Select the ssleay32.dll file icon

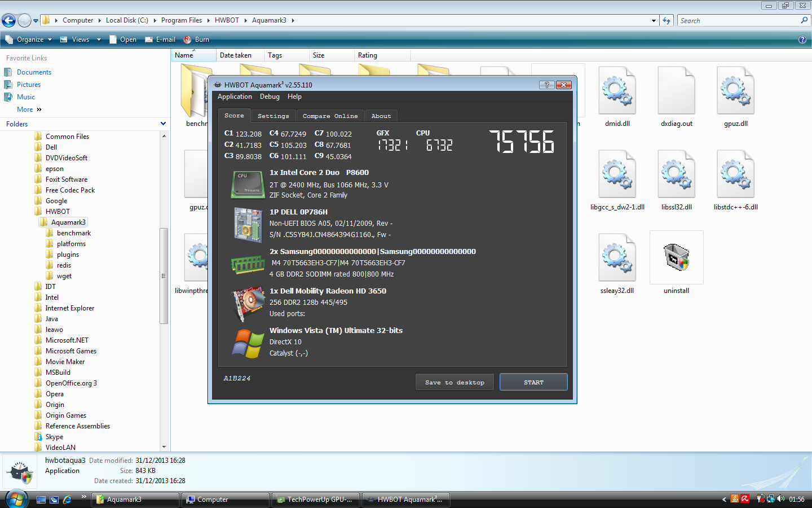point(617,257)
